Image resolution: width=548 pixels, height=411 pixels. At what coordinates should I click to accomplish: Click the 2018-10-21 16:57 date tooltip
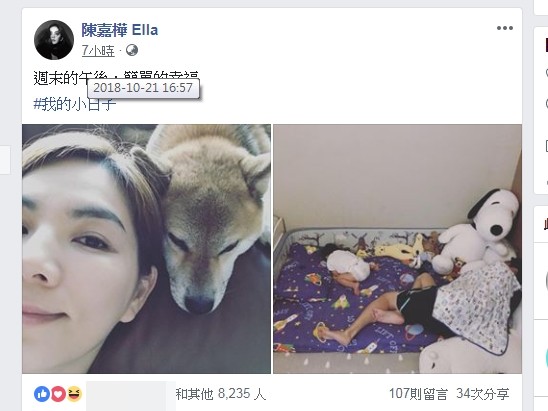pos(143,88)
